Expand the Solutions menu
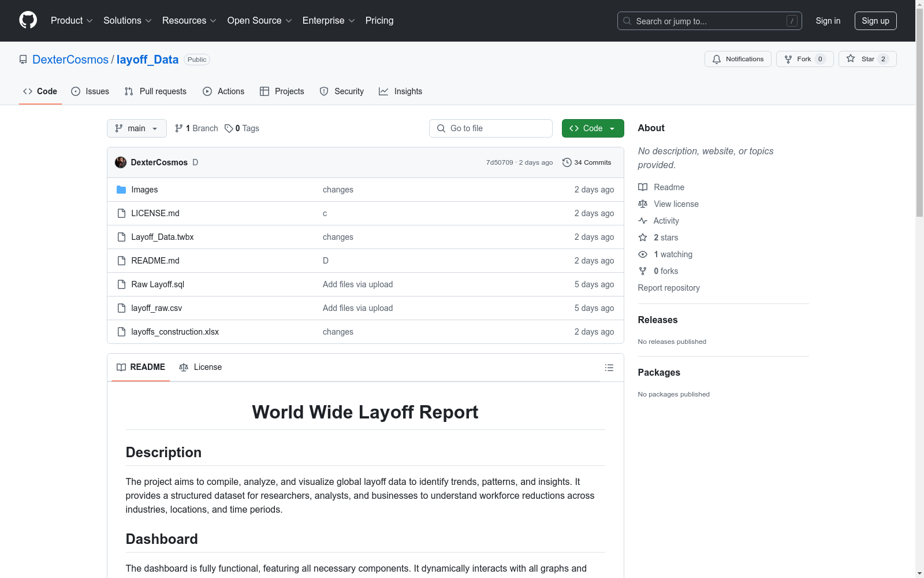924x578 pixels. click(128, 21)
